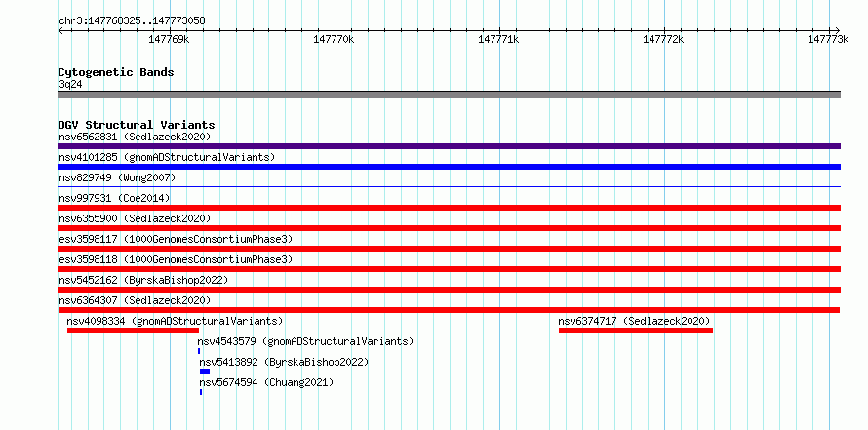Click the nsv6562831 (Sedlazeck2020) label
The width and height of the screenshot is (868, 430).
click(135, 137)
